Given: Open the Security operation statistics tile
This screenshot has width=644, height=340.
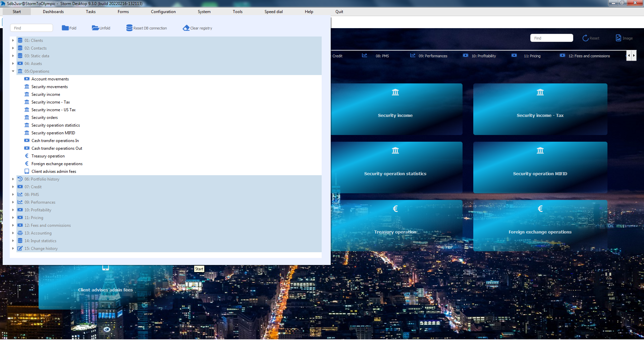Looking at the screenshot, I should (396, 167).
